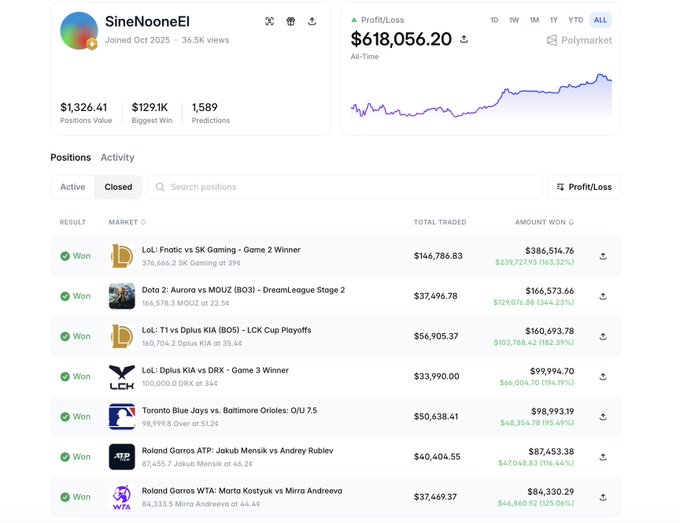Viewport: 680px width, 523px height.
Task: Open the Activity tab
Action: pyautogui.click(x=118, y=157)
